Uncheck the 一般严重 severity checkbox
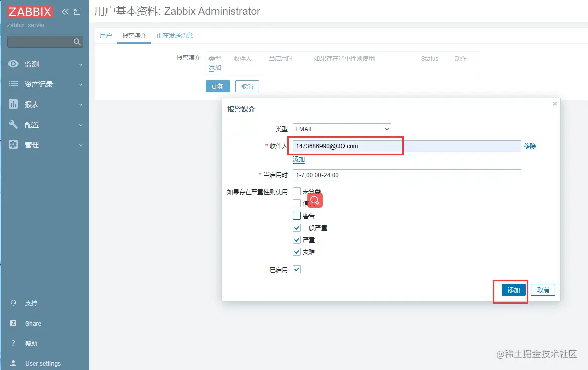588x370 pixels. pos(297,228)
